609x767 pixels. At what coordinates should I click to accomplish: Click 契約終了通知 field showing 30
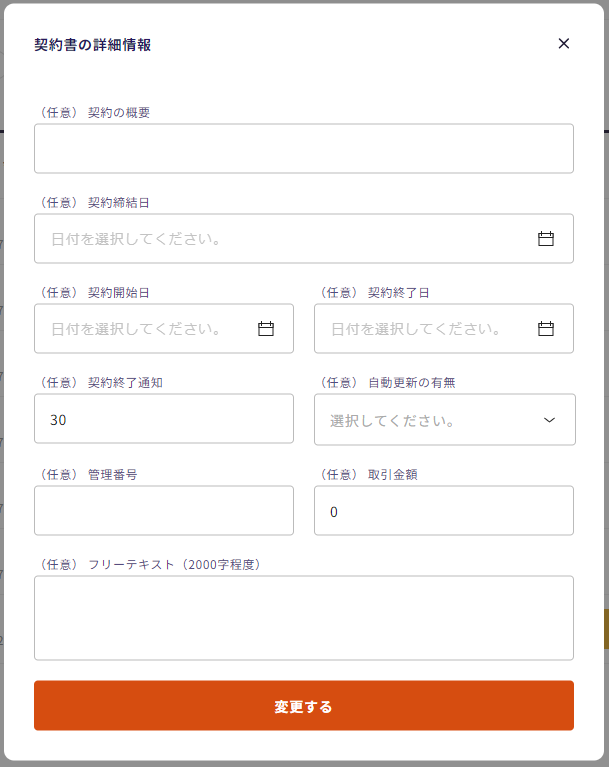pyautogui.click(x=163, y=419)
